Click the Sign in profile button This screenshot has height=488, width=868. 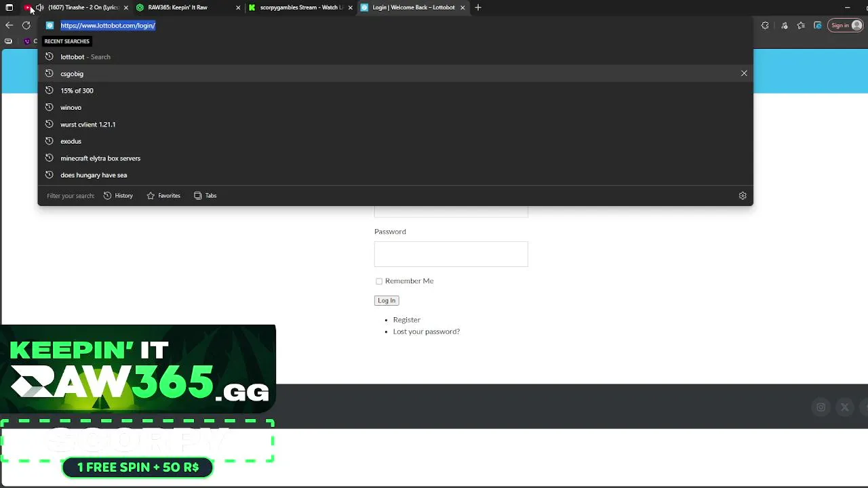click(x=846, y=26)
